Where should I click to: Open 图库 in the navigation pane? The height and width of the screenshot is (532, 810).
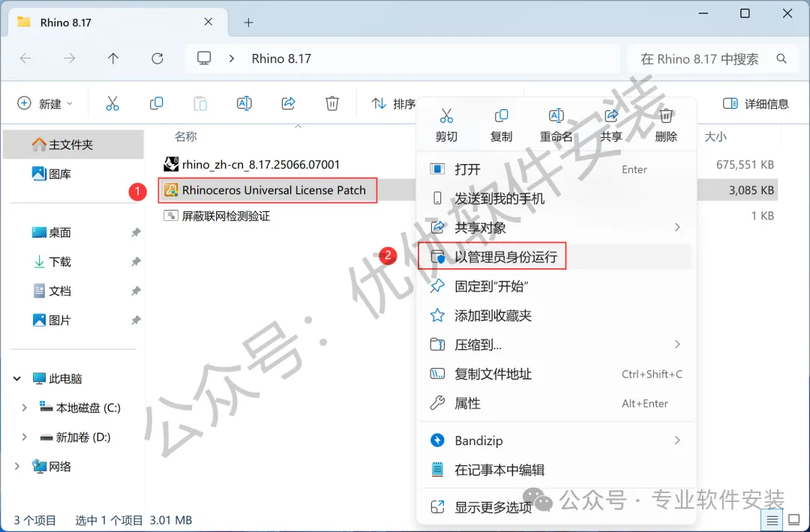coord(52,174)
